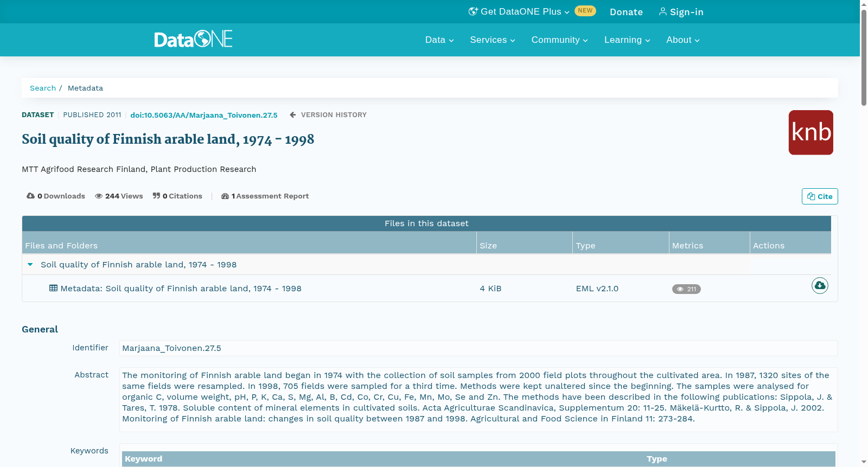Open the knb repository logo
This screenshot has height=467, width=868.
810,132
